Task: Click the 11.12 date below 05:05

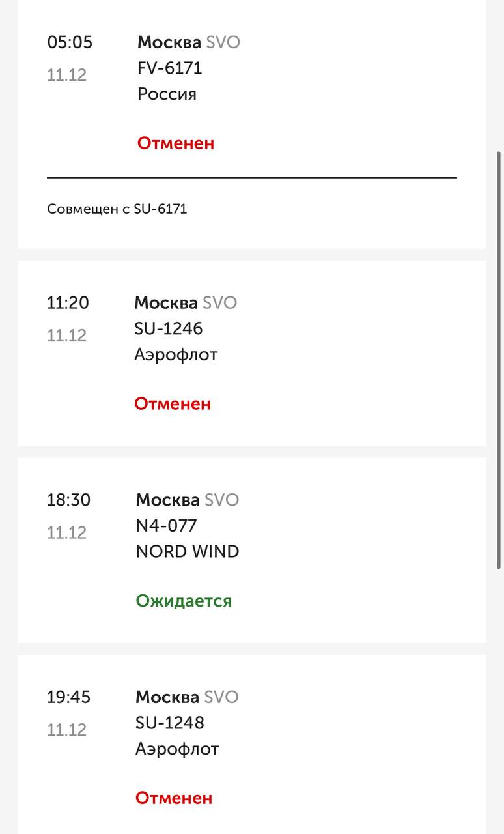Action: click(66, 75)
